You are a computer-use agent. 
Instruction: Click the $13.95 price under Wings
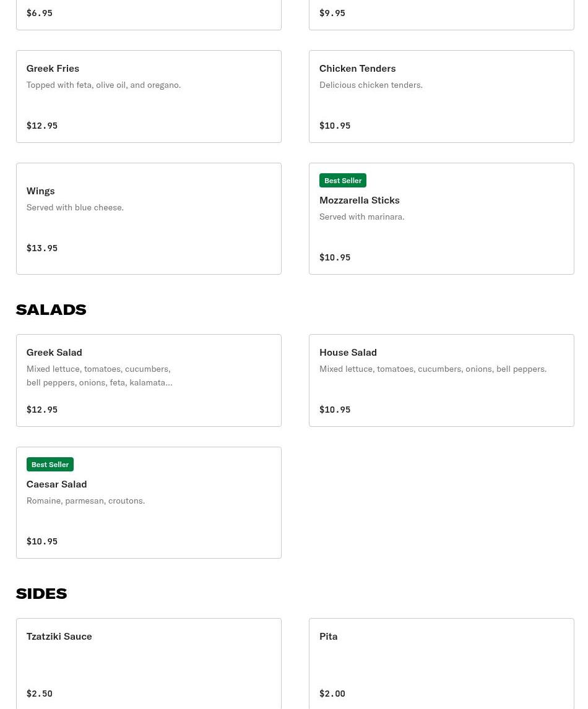(42, 248)
